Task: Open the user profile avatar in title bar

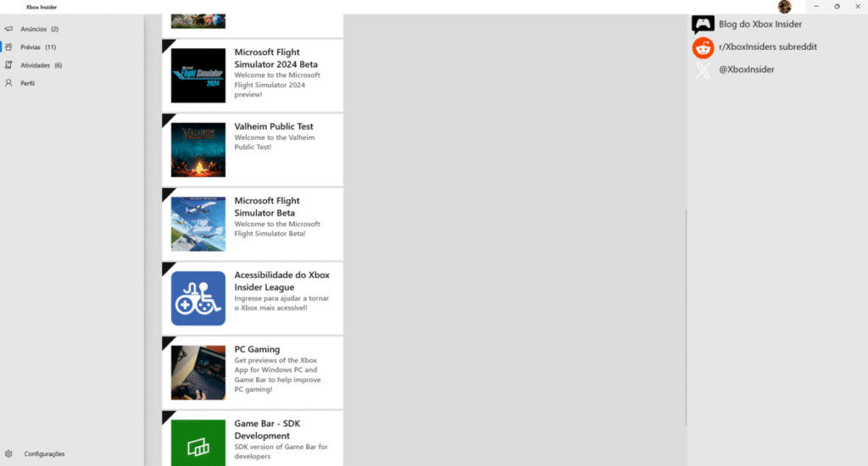Action: 784,7
